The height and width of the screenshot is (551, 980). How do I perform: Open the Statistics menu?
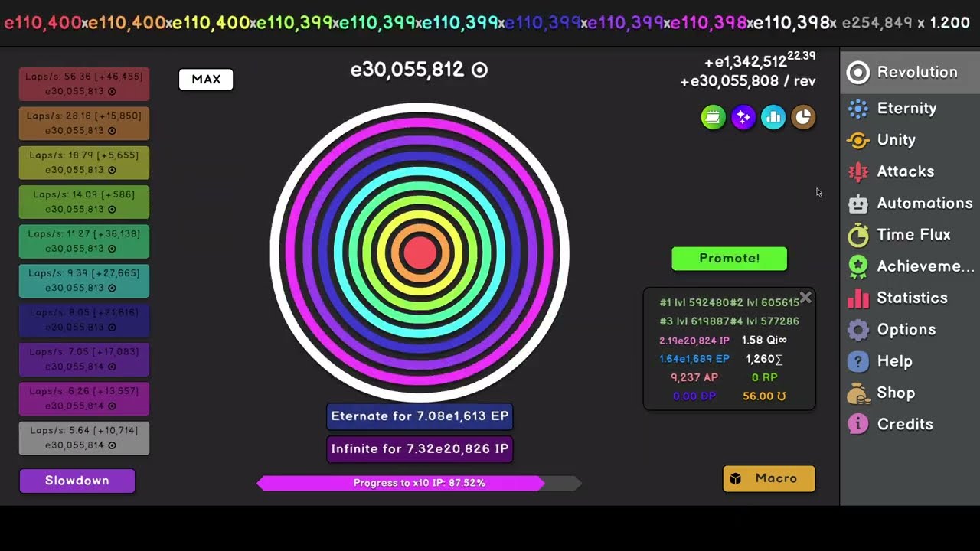coord(910,298)
